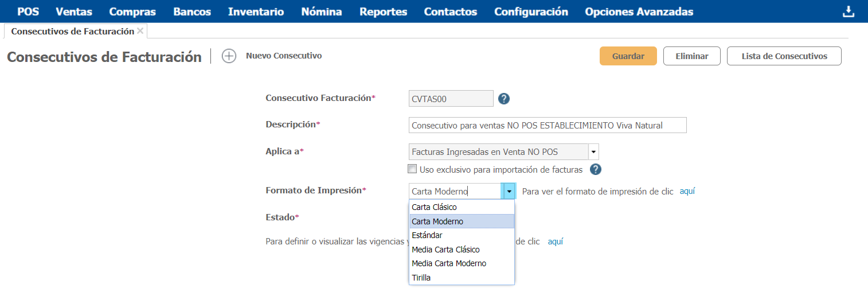Enable Uso exclusivo para importación checkbox
The width and height of the screenshot is (868, 288).
(x=412, y=169)
